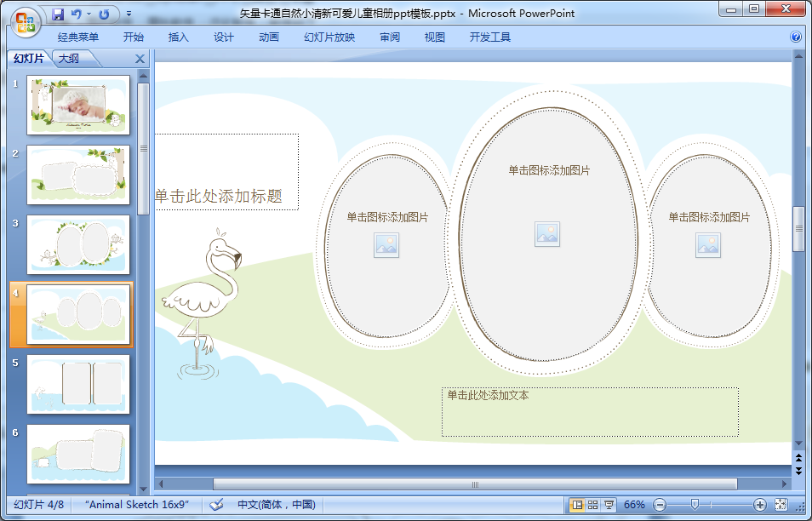812x521 pixels.
Task: Click the text placeholder 单击此处添加文本
Action: pos(590,412)
